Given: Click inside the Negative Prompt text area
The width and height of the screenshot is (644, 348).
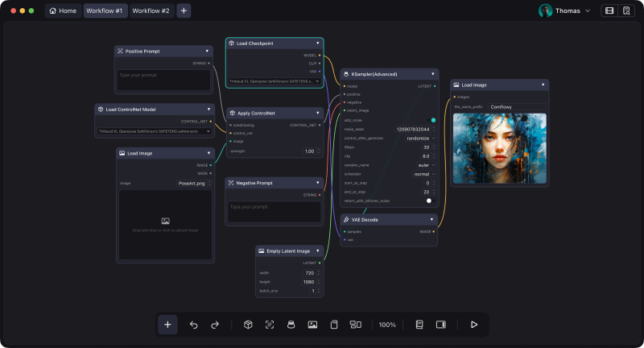Looking at the screenshot, I should [x=275, y=212].
